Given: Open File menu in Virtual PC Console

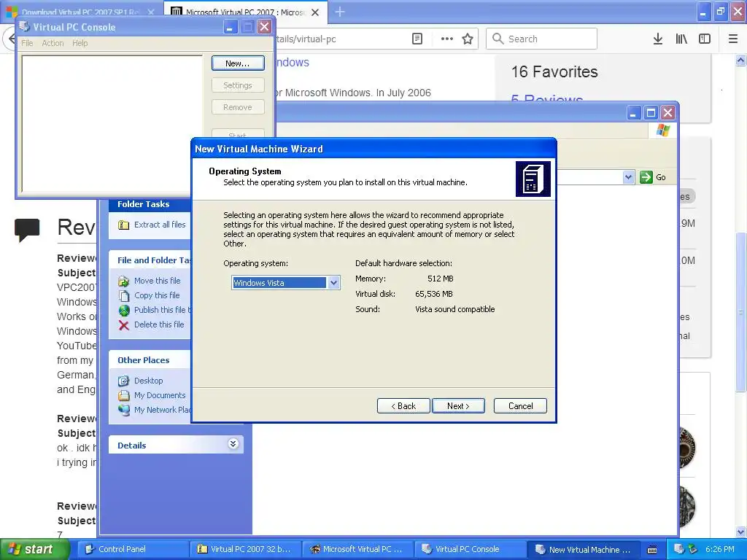Looking at the screenshot, I should 27,43.
